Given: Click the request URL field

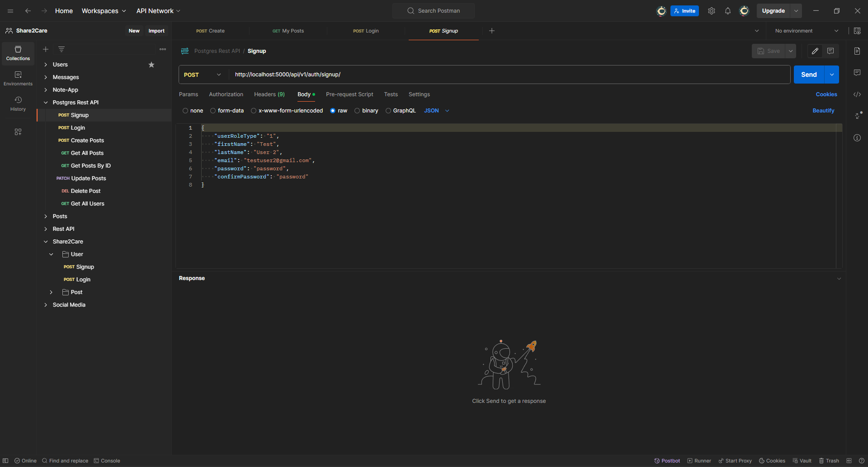Looking at the screenshot, I should (509, 75).
